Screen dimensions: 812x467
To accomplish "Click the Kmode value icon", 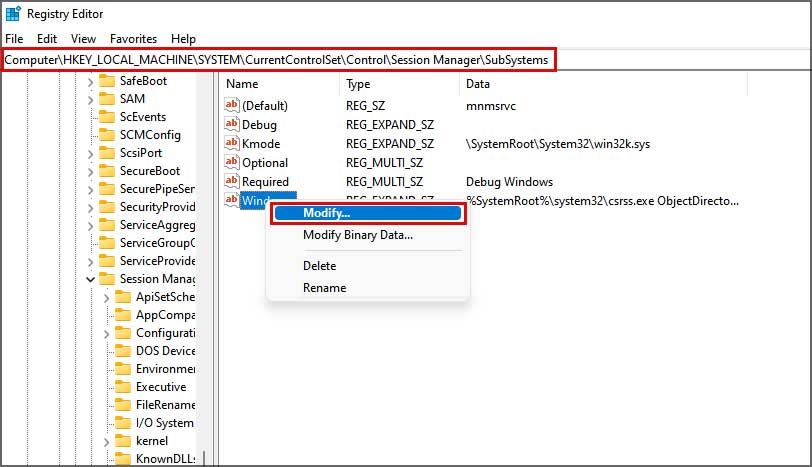I will tap(231, 143).
